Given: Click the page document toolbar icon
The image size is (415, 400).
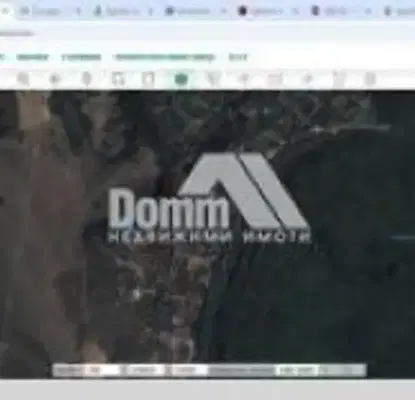Looking at the screenshot, I should tap(148, 79).
